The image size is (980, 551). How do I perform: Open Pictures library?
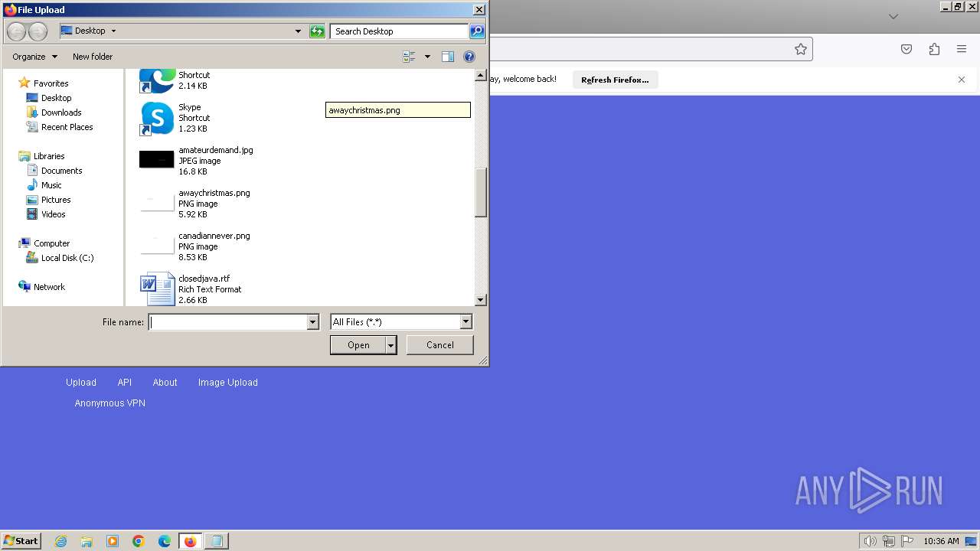click(x=56, y=200)
